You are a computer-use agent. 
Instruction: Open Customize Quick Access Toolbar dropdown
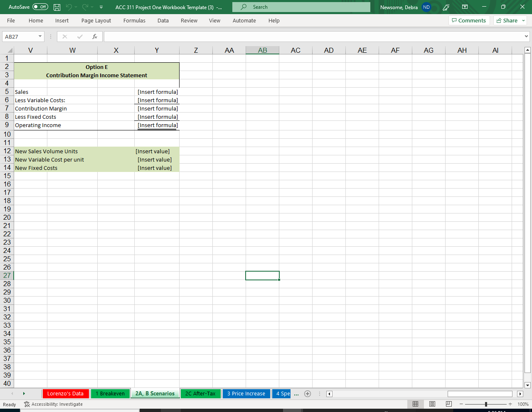101,7
